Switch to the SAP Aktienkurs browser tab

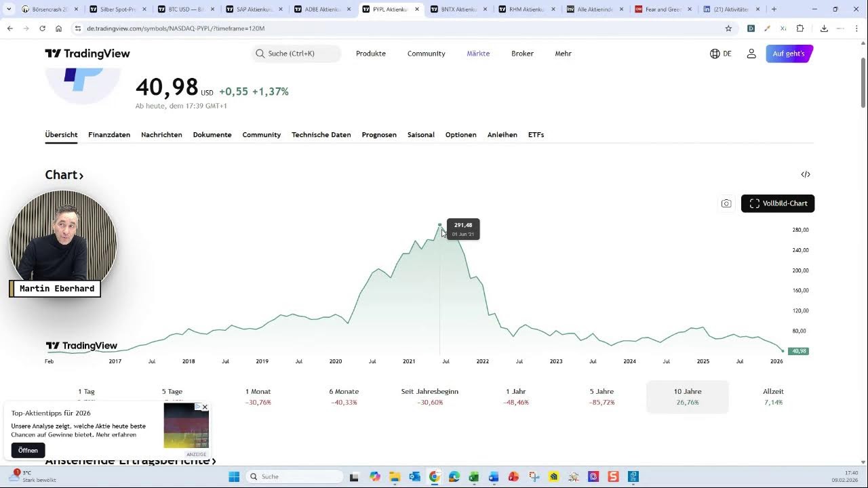point(254,9)
